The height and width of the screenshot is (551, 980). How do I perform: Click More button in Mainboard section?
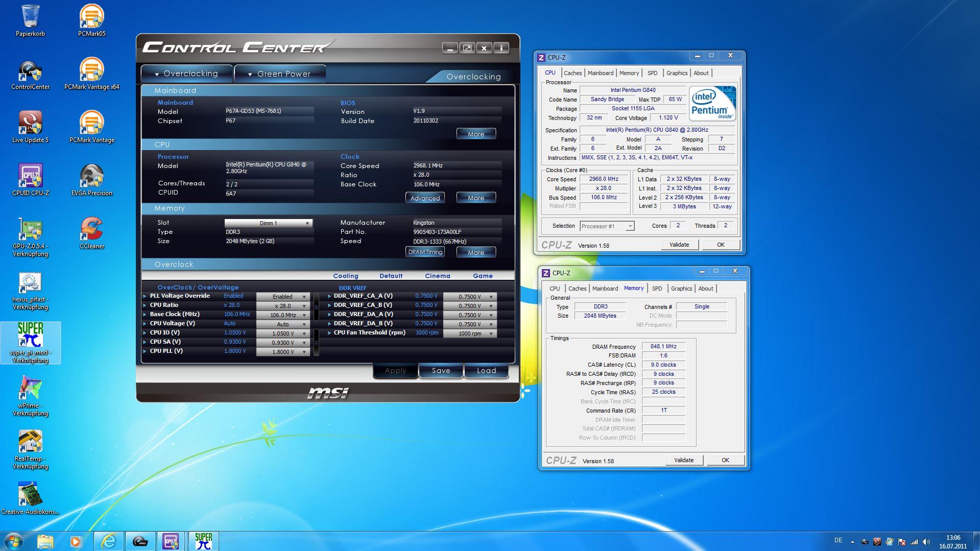coord(476,134)
